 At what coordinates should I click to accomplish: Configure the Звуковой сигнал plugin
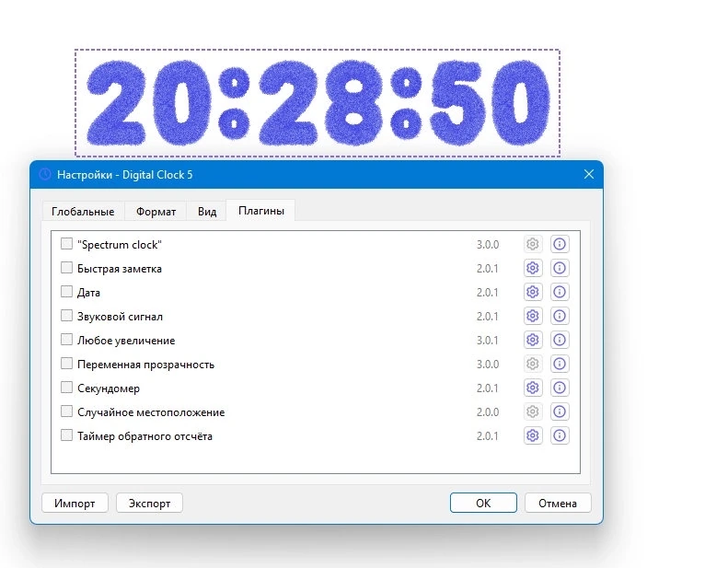[533, 316]
